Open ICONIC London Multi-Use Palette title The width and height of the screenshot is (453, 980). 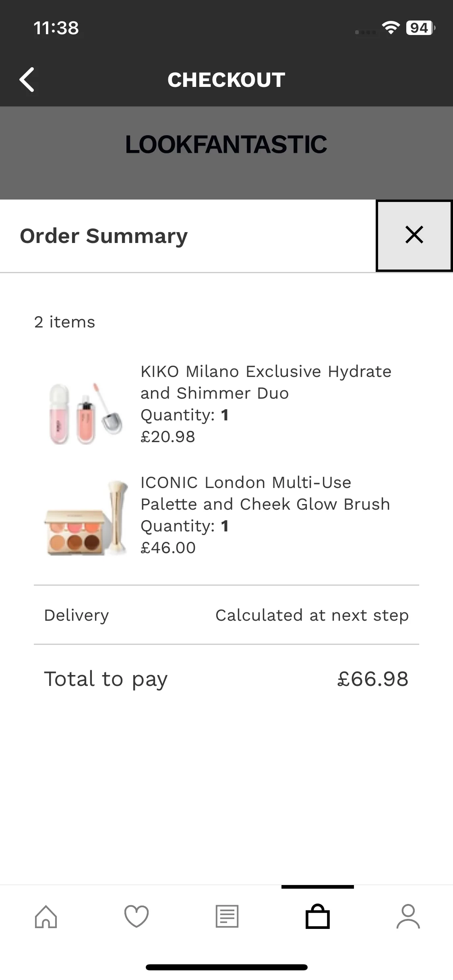[265, 493]
